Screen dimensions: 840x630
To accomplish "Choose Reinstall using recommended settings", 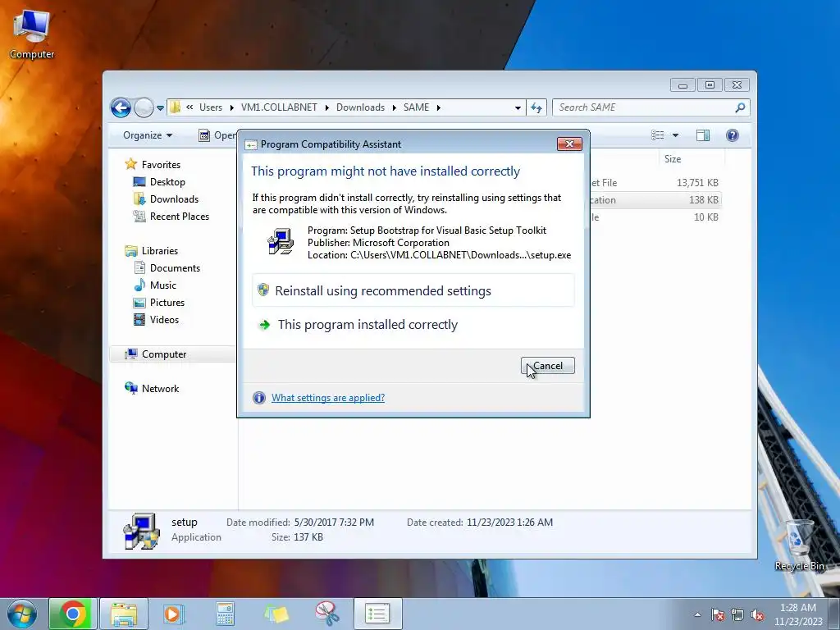I will (413, 291).
